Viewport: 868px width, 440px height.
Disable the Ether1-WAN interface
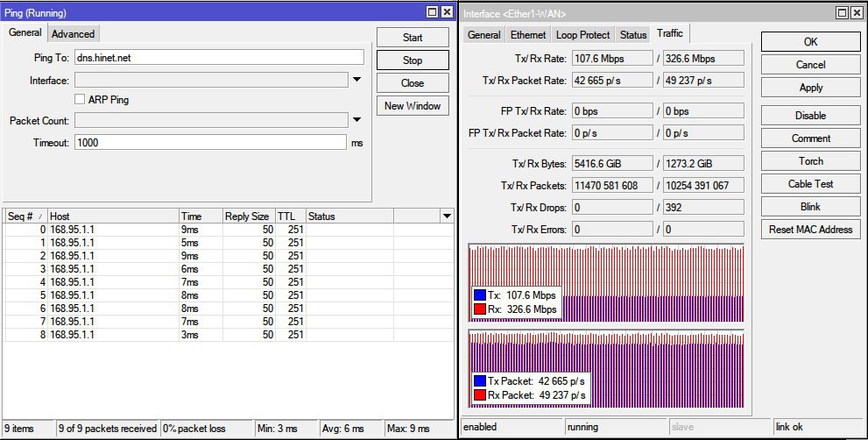(x=810, y=116)
